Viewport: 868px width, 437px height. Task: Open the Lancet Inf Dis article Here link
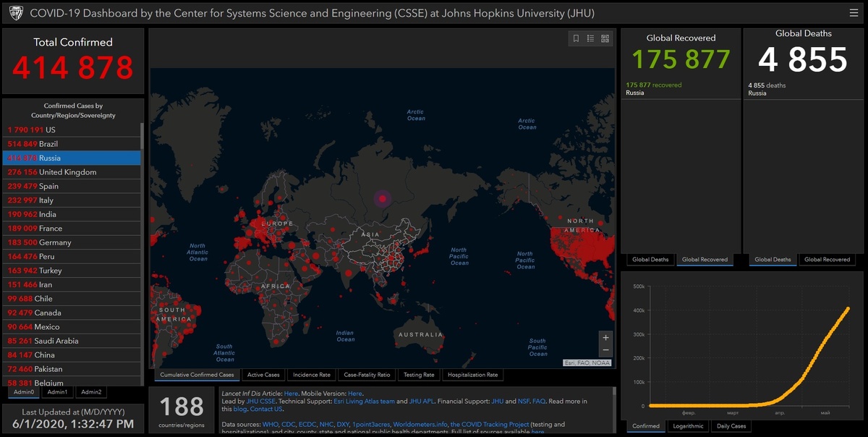[291, 394]
